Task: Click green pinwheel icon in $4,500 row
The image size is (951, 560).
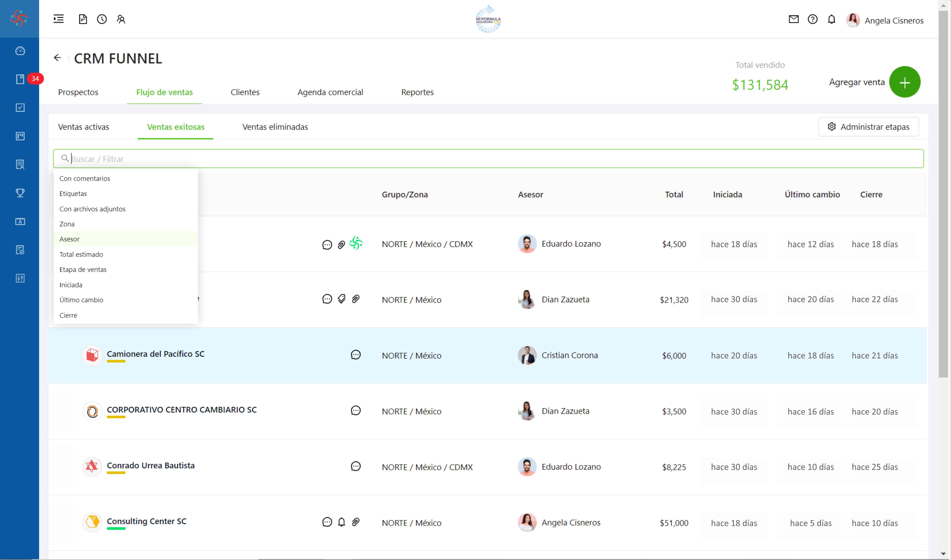Action: point(356,243)
